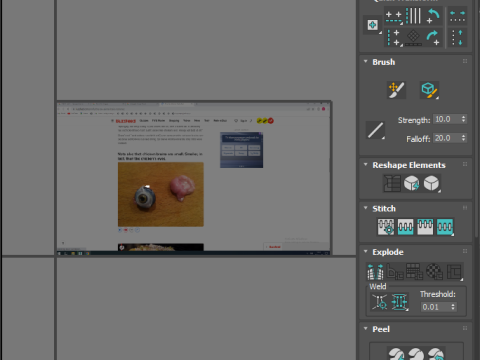Click Stitch Custom icon
480x360 pixels.
click(445, 227)
